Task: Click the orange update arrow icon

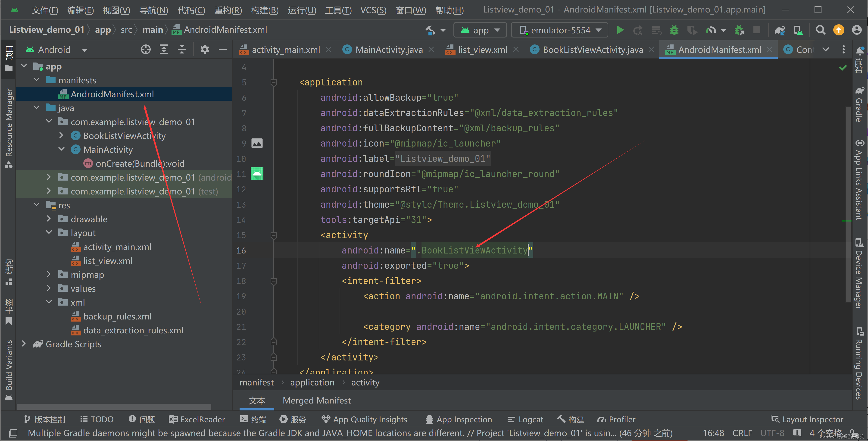Action: click(839, 30)
